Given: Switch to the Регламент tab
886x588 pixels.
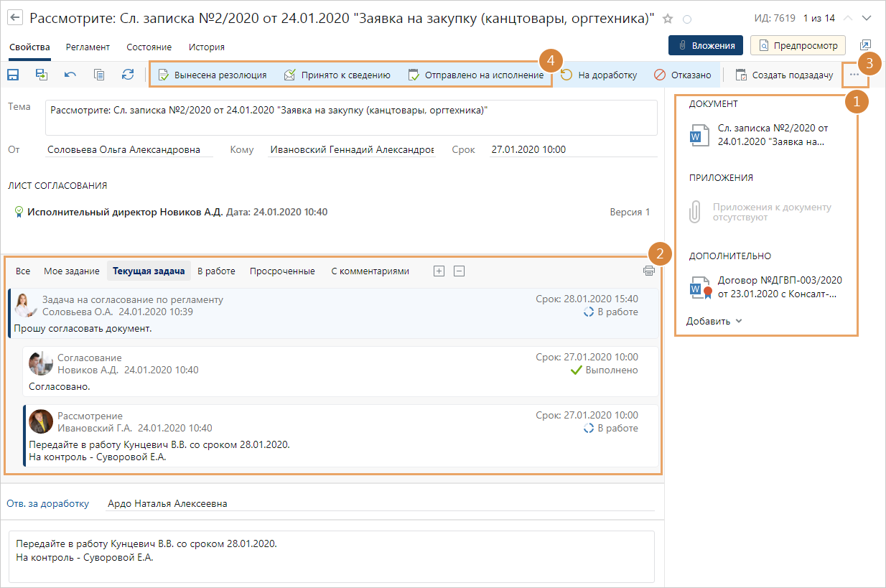Looking at the screenshot, I should tap(88, 47).
